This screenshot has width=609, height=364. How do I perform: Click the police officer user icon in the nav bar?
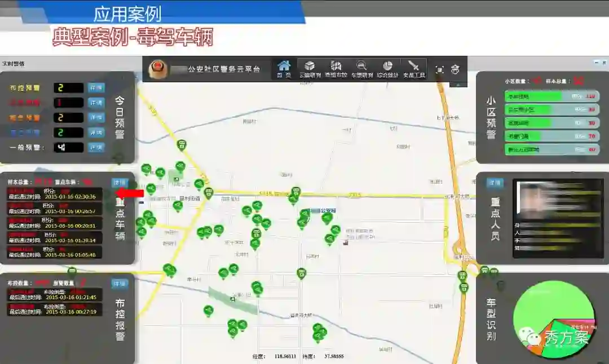click(455, 69)
